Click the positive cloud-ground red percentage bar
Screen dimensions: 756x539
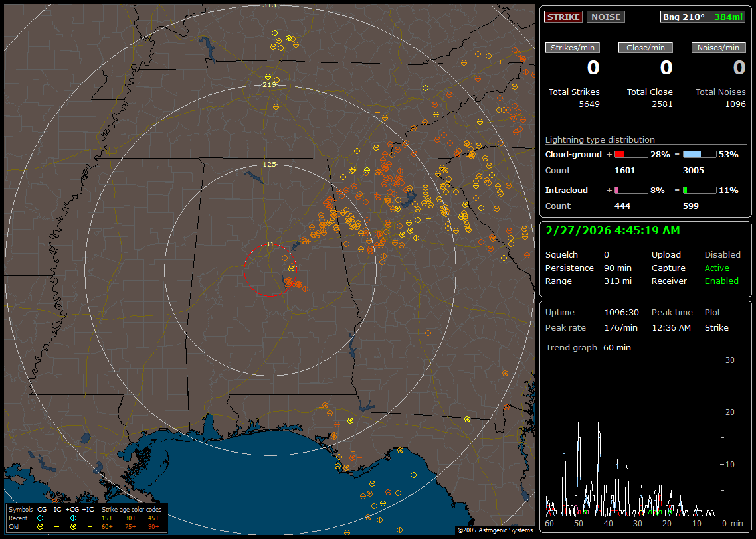click(630, 154)
